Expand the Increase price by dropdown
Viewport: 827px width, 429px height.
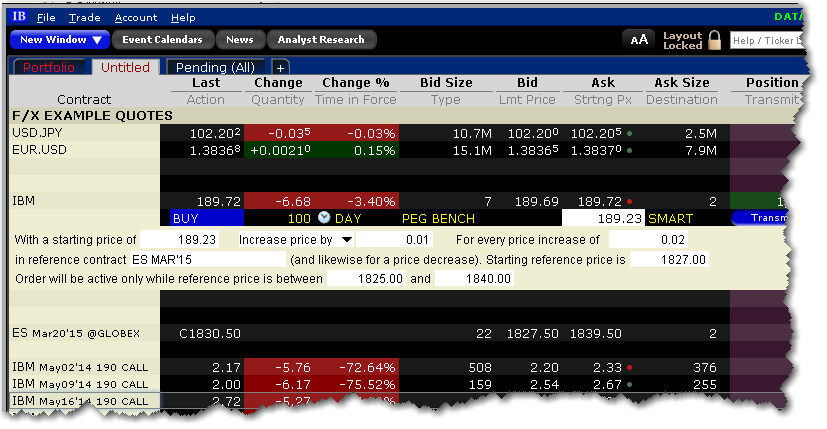tap(347, 240)
